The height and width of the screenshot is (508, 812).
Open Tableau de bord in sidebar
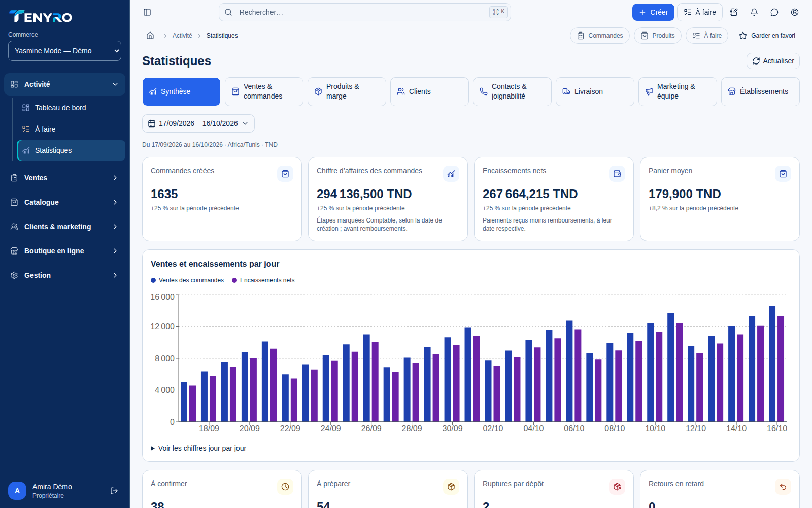(71, 108)
